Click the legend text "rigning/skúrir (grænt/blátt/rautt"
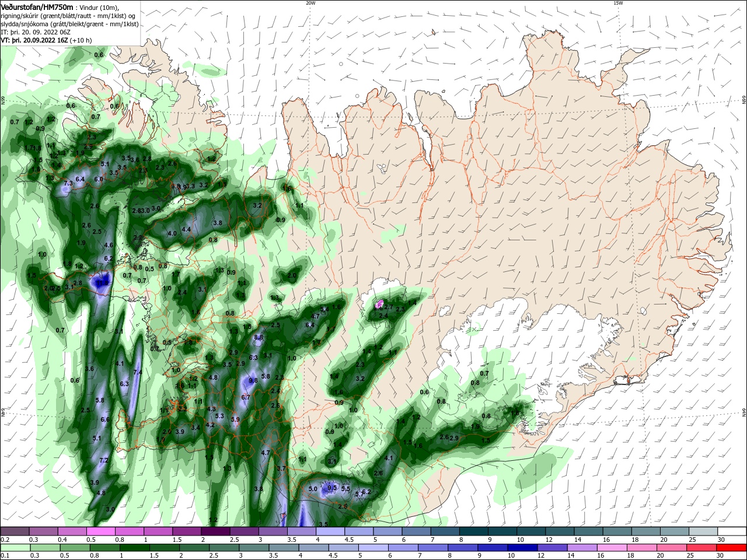The width and height of the screenshot is (747, 560). pos(46,16)
